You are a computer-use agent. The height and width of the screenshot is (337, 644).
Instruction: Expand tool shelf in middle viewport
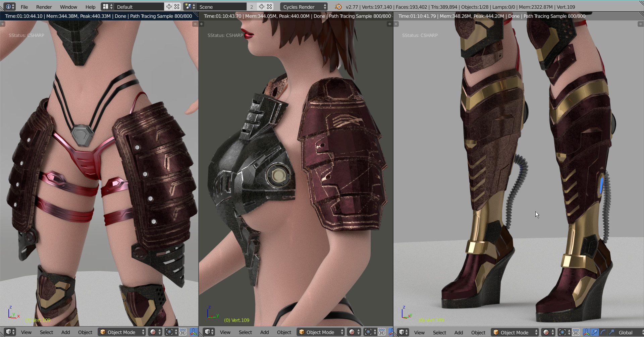(202, 24)
